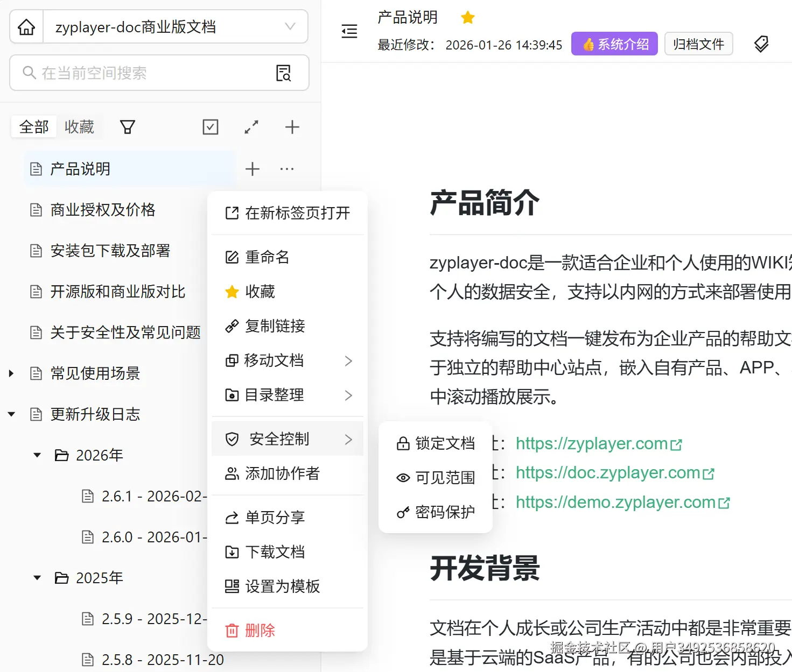This screenshot has height=672, width=792.
Task: Click the folder icon of 2026年
Action: coord(62,456)
